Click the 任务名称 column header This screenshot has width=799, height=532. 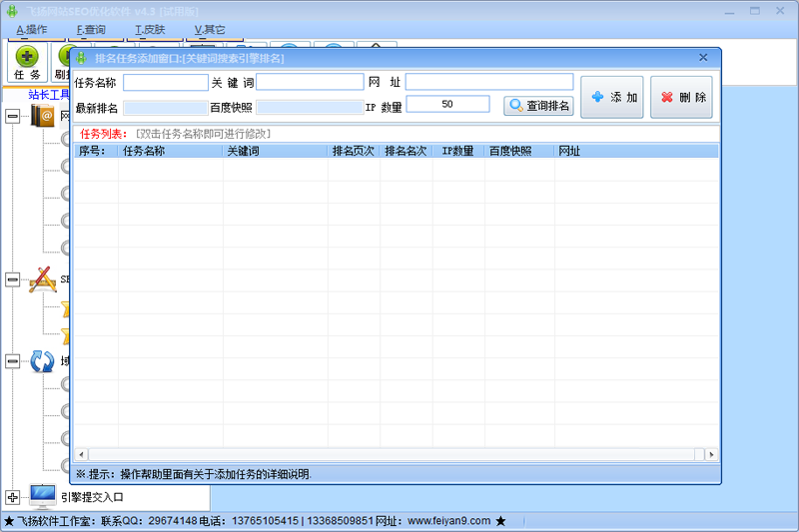pos(170,151)
